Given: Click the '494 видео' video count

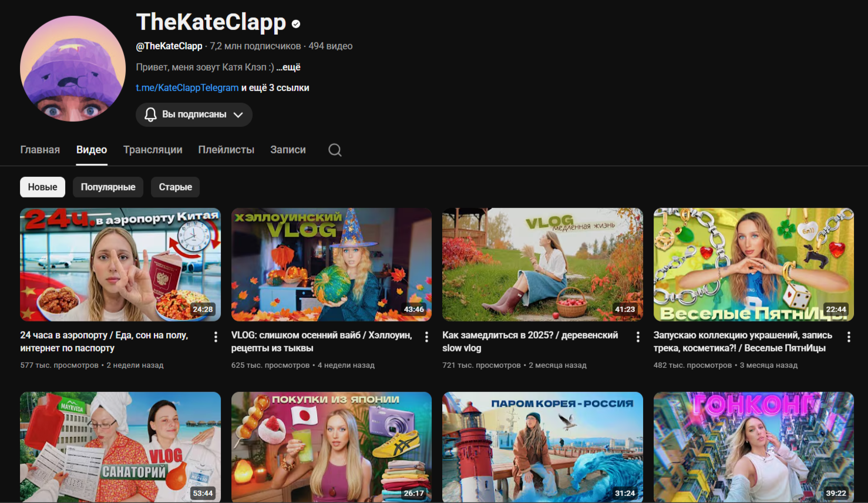Looking at the screenshot, I should coord(331,46).
